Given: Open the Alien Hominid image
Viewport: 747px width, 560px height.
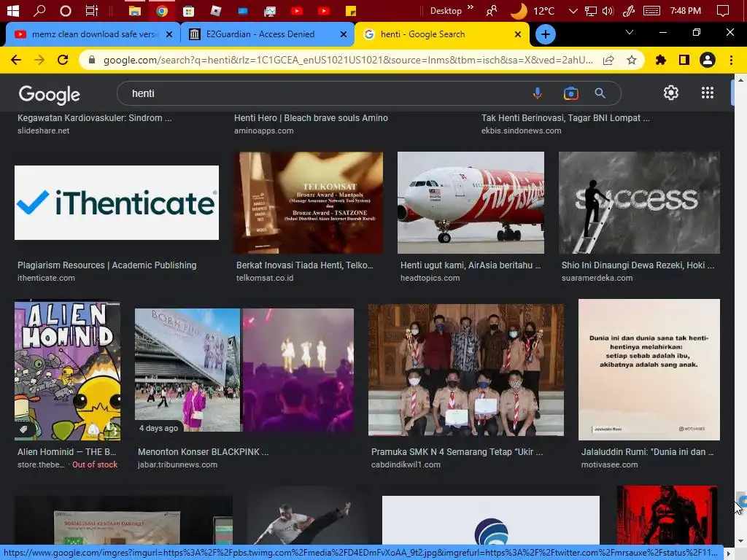Looking at the screenshot, I should (x=68, y=370).
